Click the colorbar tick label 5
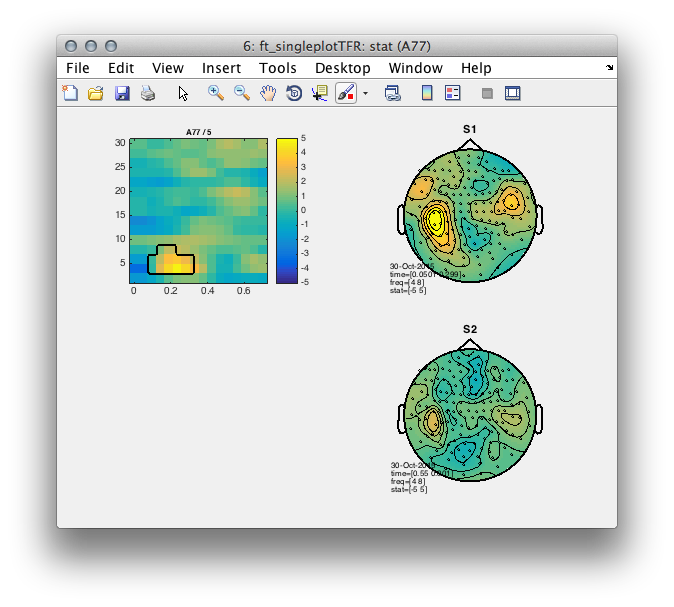Viewport: 674px width, 607px height. point(303,138)
